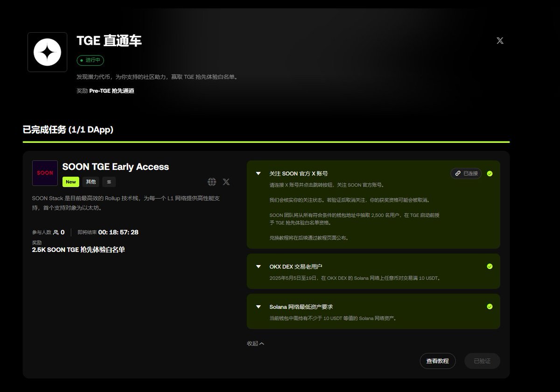Collapse the Solana 网络最低资产要求 task
The image size is (560, 392).
click(x=258, y=307)
